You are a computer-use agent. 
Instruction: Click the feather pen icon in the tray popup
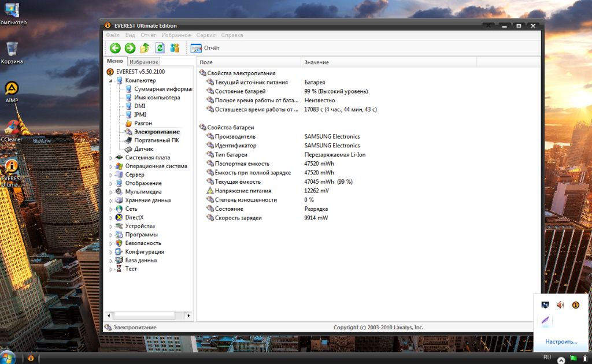pos(545,321)
